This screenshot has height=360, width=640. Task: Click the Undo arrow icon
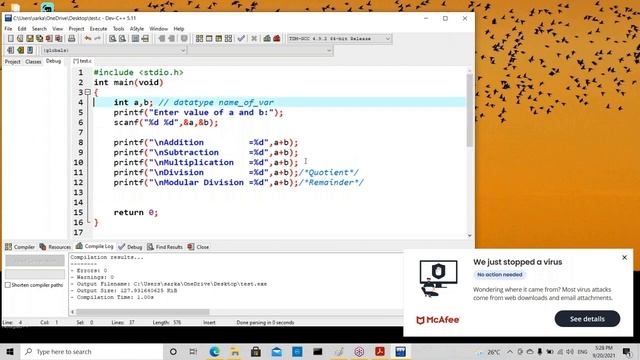pyautogui.click(x=87, y=38)
